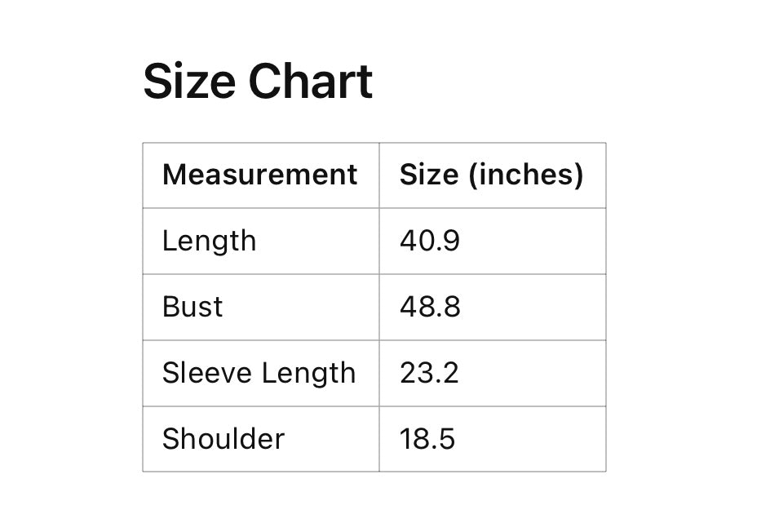Click the word Size in the column header
Screen dimensions: 770x532
pos(429,175)
